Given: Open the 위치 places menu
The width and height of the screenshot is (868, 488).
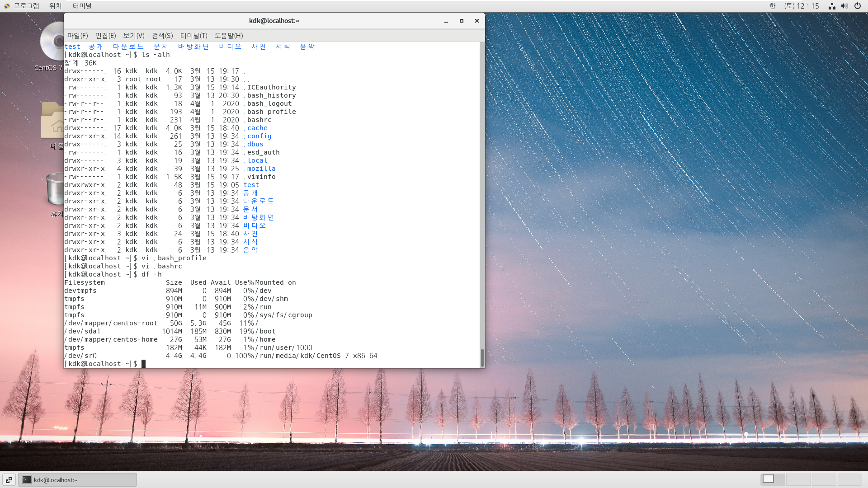Looking at the screenshot, I should [55, 6].
